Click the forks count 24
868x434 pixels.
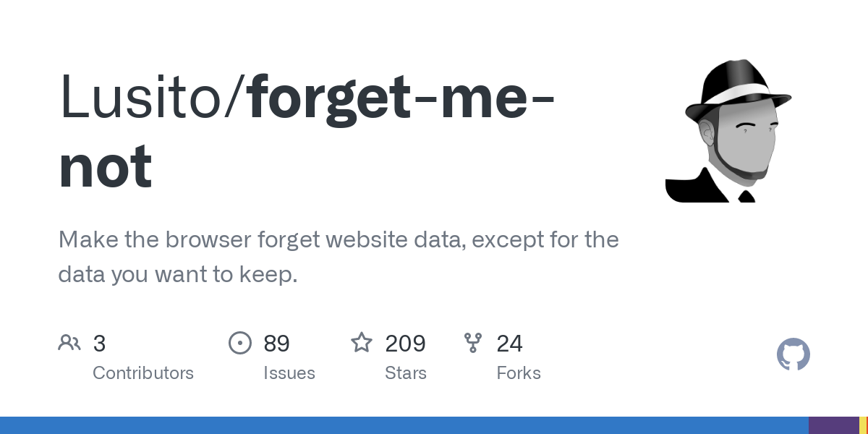[x=509, y=344]
